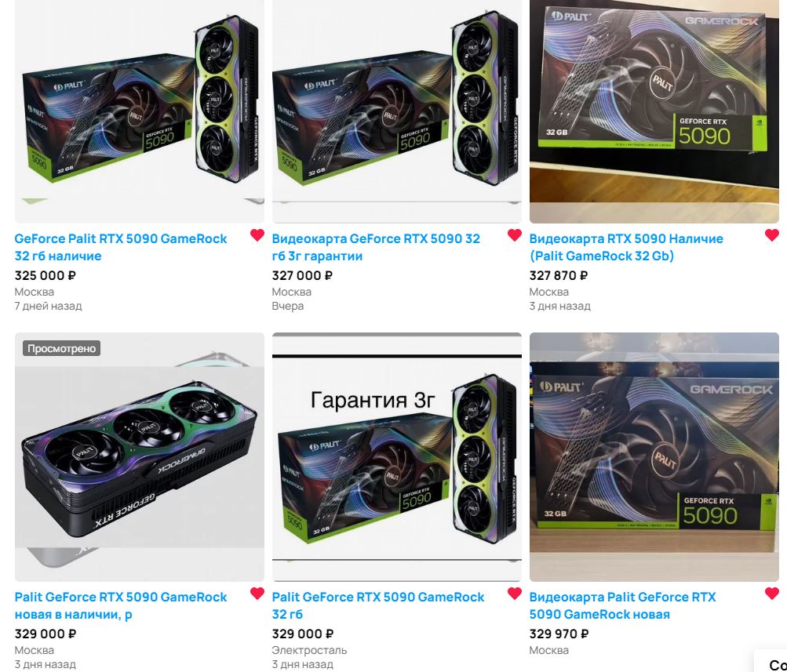Click the box photo for the 329 970 ₽ listing

pos(654,457)
